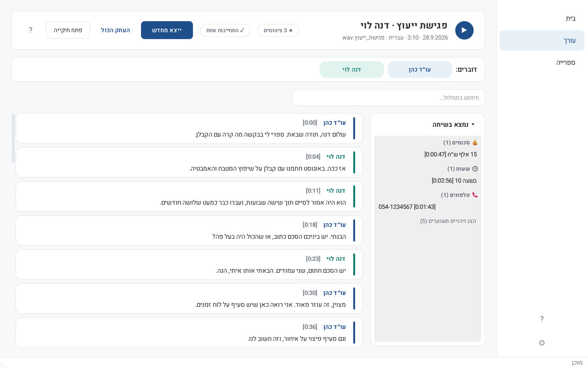Jump to phone 054-1234567 [0:01:43]
This screenshot has width=588, height=368.
point(407,207)
